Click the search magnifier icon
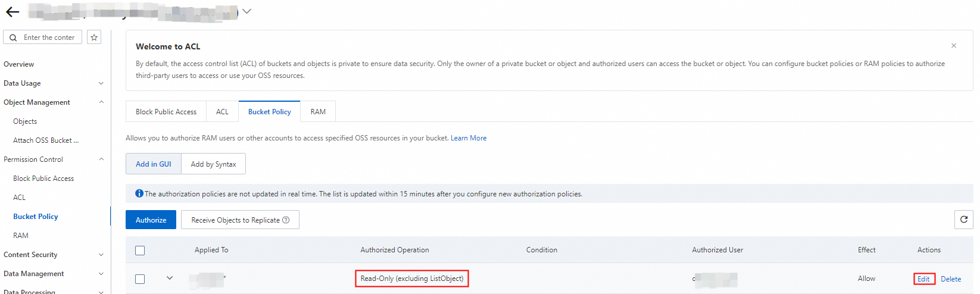The image size is (980, 294). [13, 37]
